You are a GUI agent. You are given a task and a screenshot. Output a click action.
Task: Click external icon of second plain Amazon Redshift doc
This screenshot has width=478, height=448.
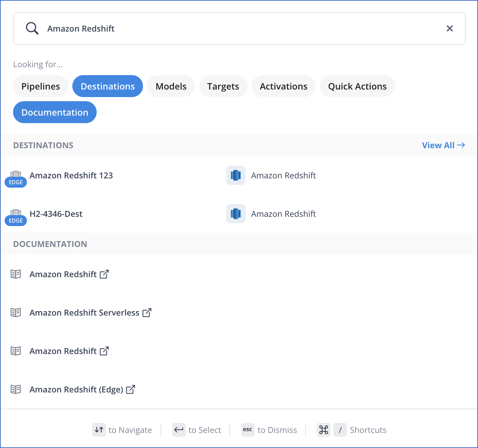click(104, 351)
